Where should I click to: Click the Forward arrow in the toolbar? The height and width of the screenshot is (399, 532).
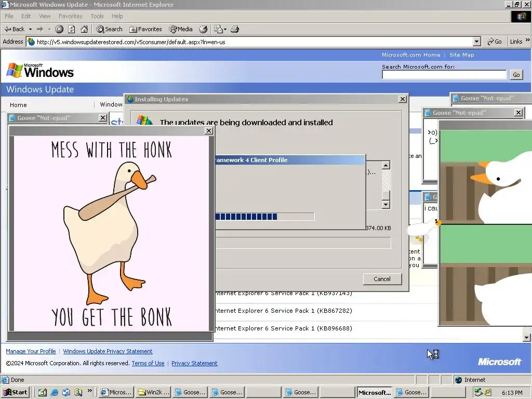[x=40, y=29]
